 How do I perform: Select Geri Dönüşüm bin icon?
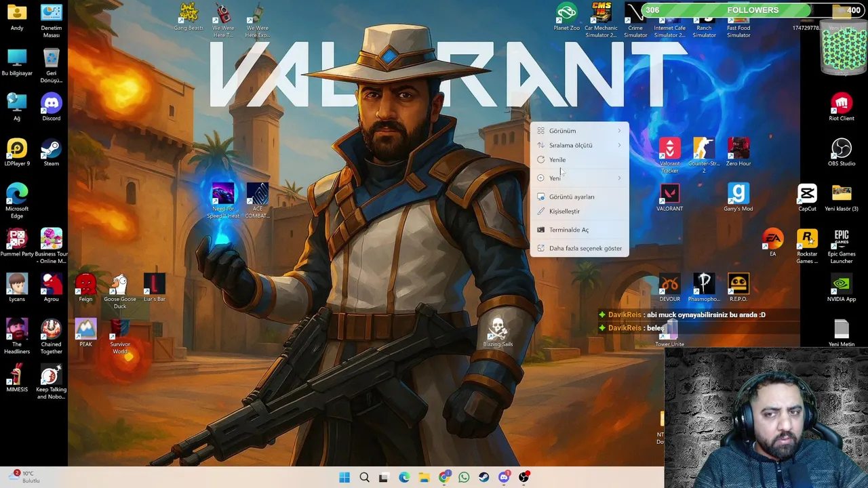click(x=51, y=66)
